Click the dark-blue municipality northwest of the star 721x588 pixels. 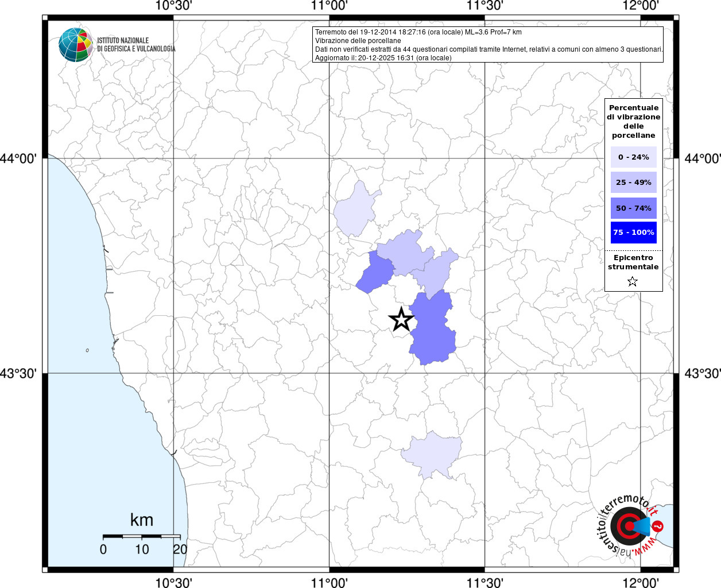coord(375,272)
